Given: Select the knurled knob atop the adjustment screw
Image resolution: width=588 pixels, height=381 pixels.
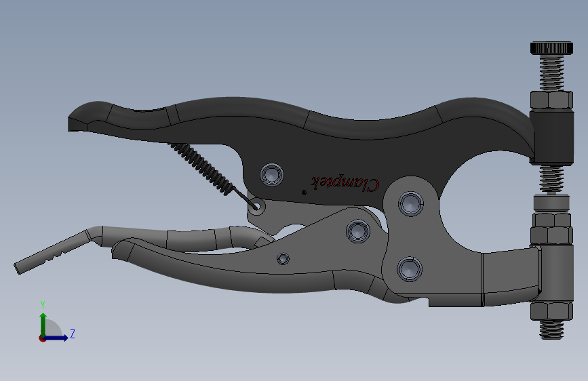Looking at the screenshot, I should click(551, 48).
